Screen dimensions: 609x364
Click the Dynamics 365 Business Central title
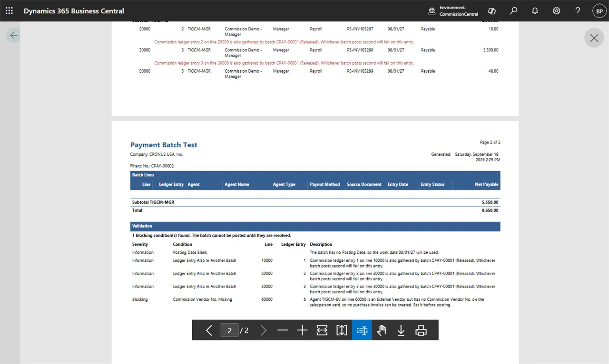pyautogui.click(x=74, y=10)
